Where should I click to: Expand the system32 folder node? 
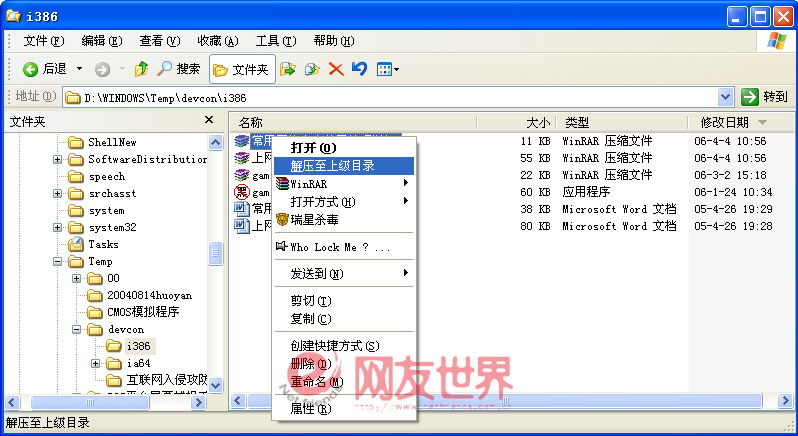coord(58,227)
